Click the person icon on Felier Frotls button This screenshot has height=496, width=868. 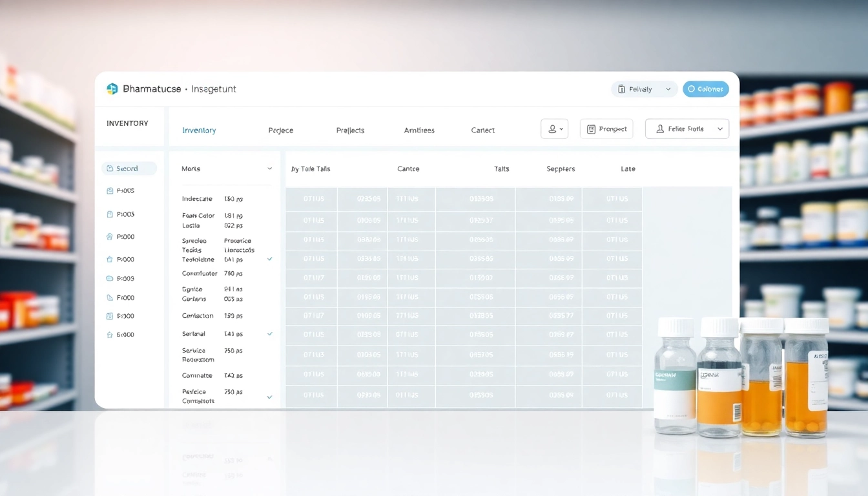(660, 129)
